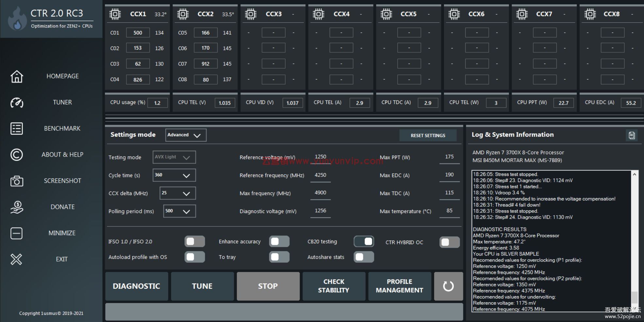Edit Max TDC (A) field
Image resolution: width=644 pixels, height=322 pixels.
click(x=450, y=193)
